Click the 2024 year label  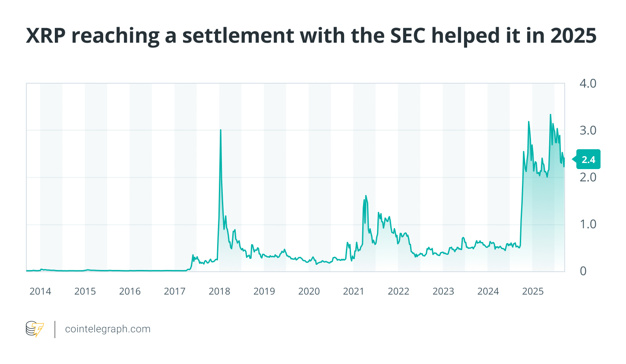click(x=488, y=292)
